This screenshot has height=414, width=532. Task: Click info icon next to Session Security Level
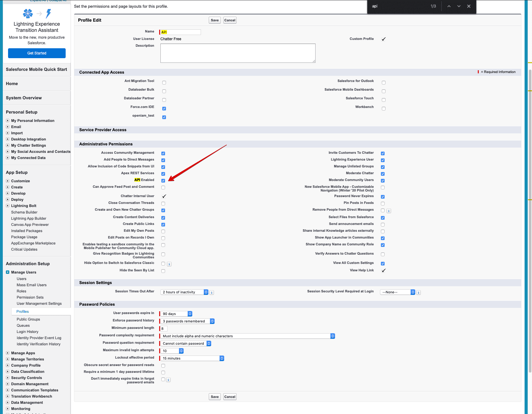click(419, 292)
